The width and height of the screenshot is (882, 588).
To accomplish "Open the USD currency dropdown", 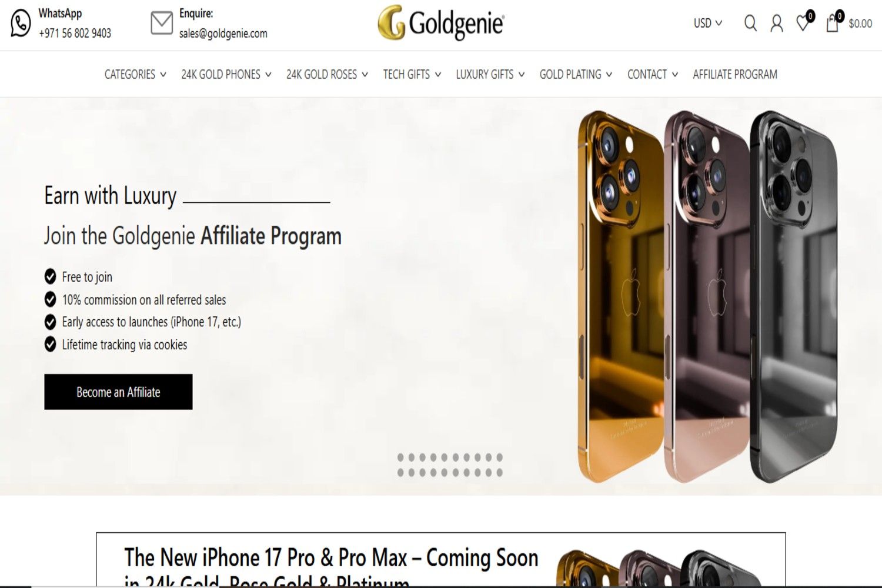I will (x=707, y=24).
